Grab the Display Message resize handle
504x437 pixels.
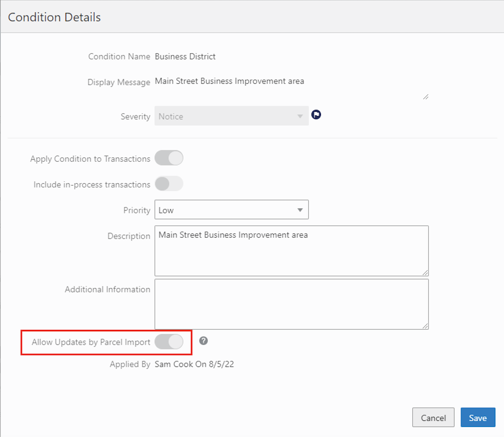pyautogui.click(x=426, y=97)
